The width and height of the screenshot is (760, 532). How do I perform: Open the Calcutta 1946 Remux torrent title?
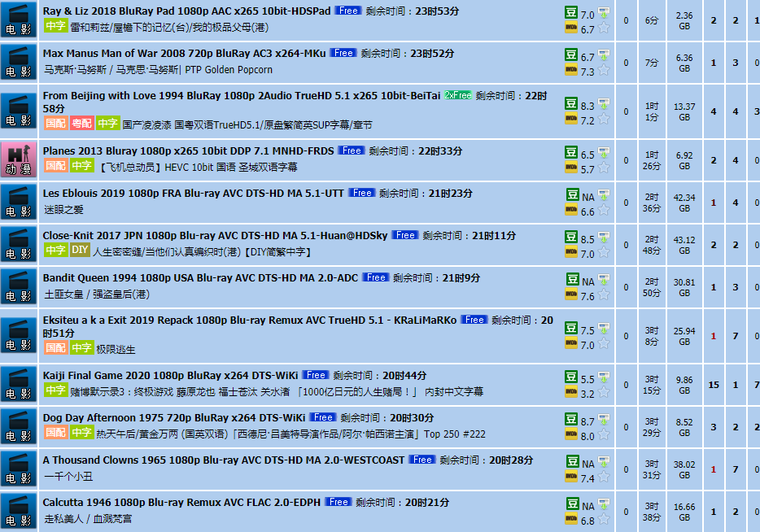click(x=181, y=503)
